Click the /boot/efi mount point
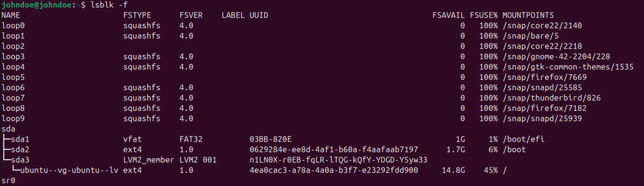This screenshot has height=186, width=644. [x=523, y=139]
